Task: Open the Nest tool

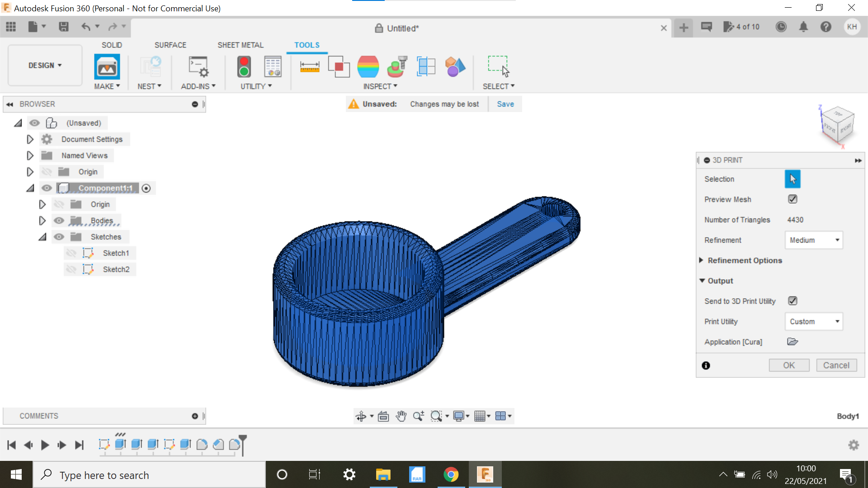Action: pyautogui.click(x=150, y=67)
